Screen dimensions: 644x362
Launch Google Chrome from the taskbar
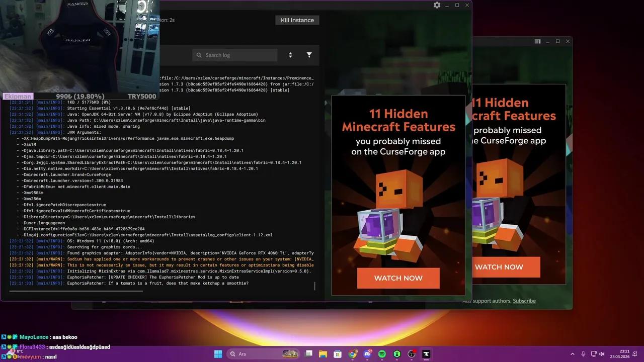pyautogui.click(x=353, y=354)
